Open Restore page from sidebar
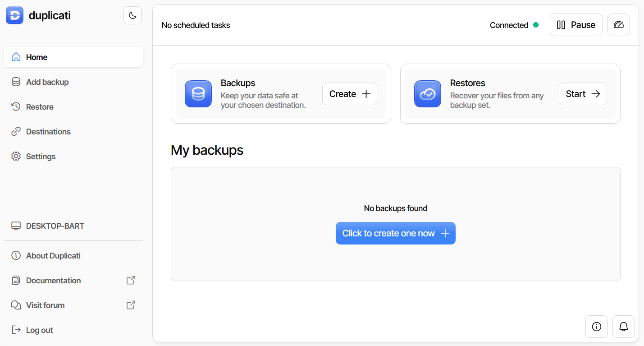This screenshot has width=644, height=346. pos(40,107)
